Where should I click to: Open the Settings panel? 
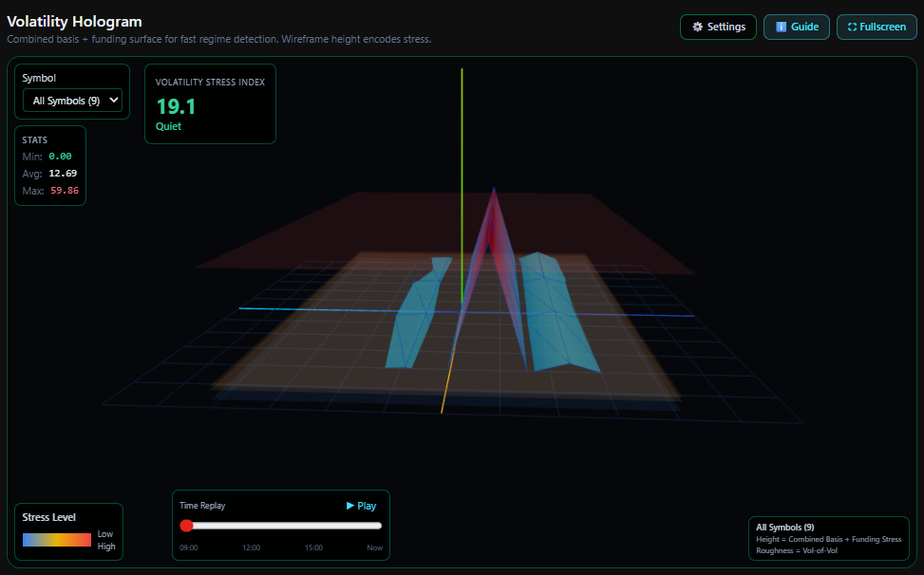pyautogui.click(x=718, y=27)
